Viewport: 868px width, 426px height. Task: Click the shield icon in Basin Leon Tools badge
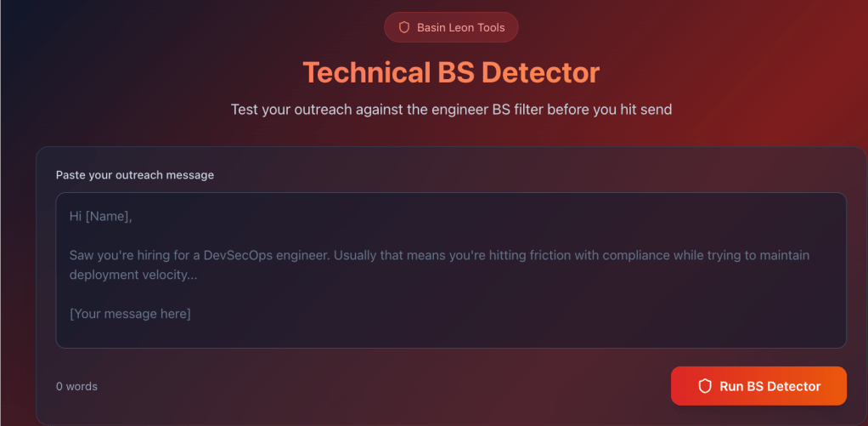403,27
